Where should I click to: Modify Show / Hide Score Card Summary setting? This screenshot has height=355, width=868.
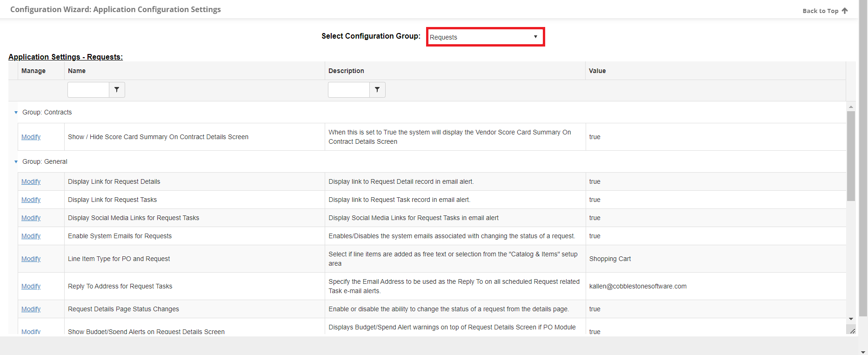(x=31, y=137)
